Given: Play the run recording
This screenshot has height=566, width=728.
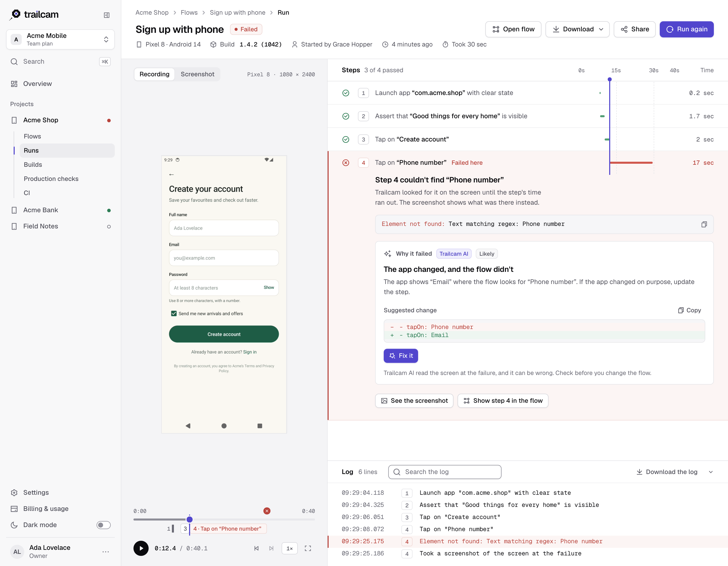Looking at the screenshot, I should [141, 548].
